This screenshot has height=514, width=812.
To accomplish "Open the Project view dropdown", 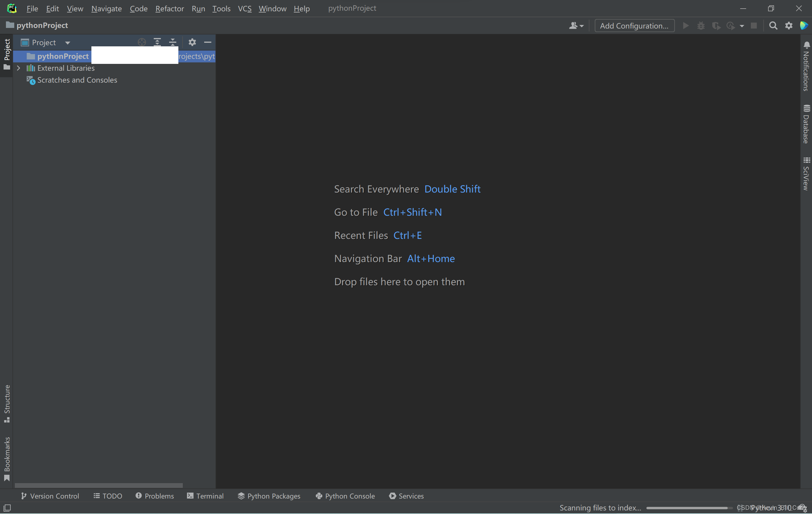I will tap(67, 43).
